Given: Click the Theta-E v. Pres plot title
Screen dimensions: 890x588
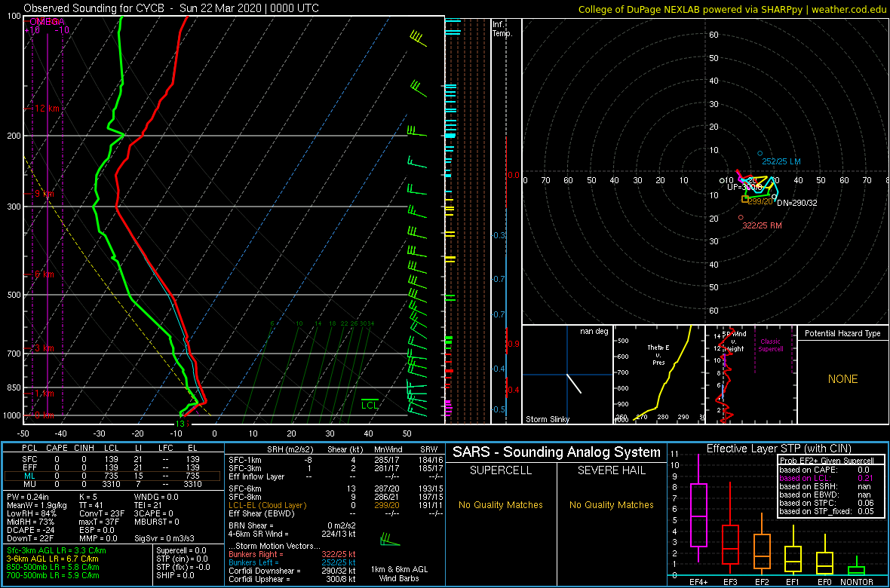Looking at the screenshot, I should coord(657,354).
